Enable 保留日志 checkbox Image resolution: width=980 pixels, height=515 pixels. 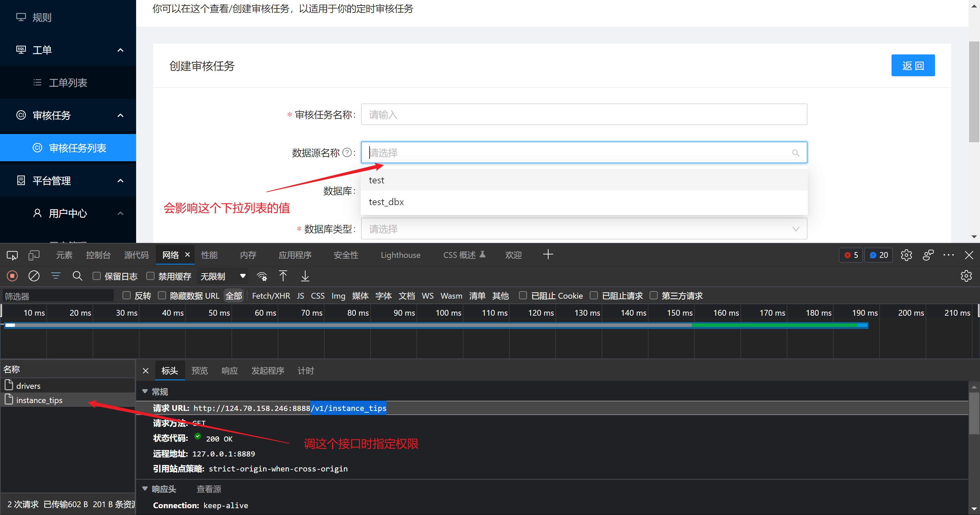coord(97,276)
